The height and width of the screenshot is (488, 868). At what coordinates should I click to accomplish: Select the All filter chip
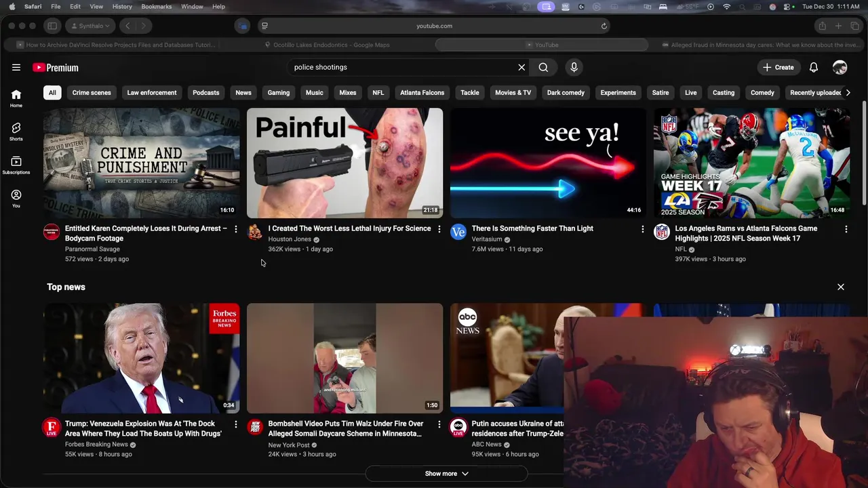[x=52, y=93]
